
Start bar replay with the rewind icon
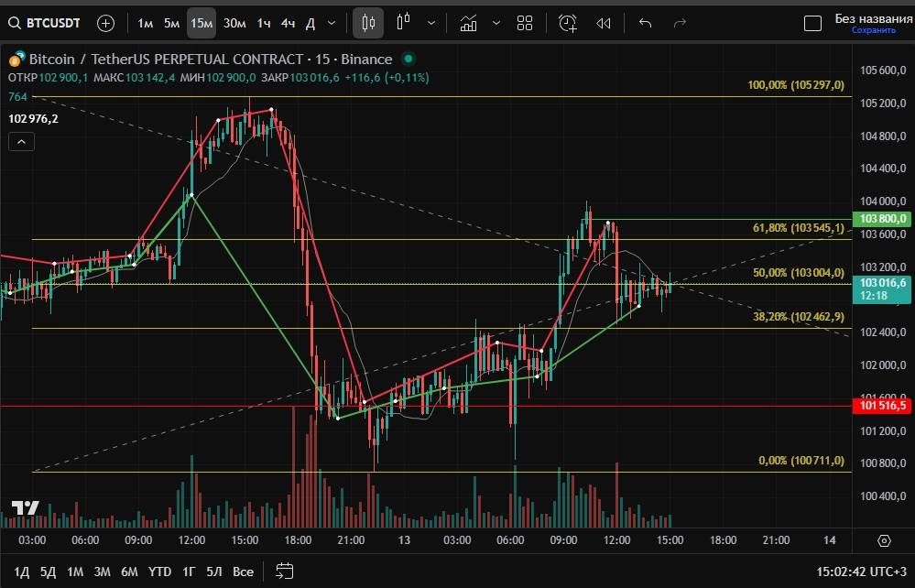pos(604,23)
